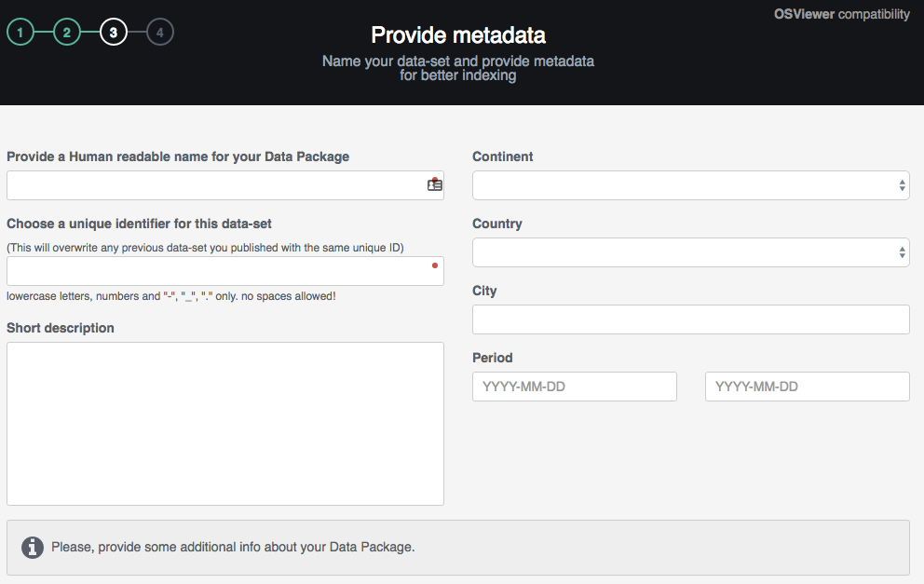Click contact card icon in name field
Viewport: 924px width, 584px height.
tap(434, 185)
